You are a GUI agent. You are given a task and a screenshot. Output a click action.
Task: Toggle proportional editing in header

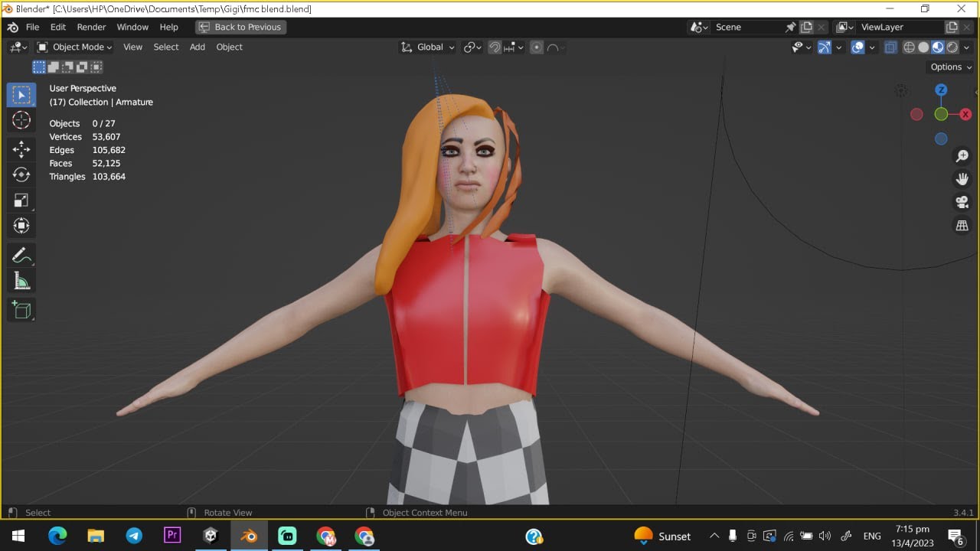click(537, 47)
